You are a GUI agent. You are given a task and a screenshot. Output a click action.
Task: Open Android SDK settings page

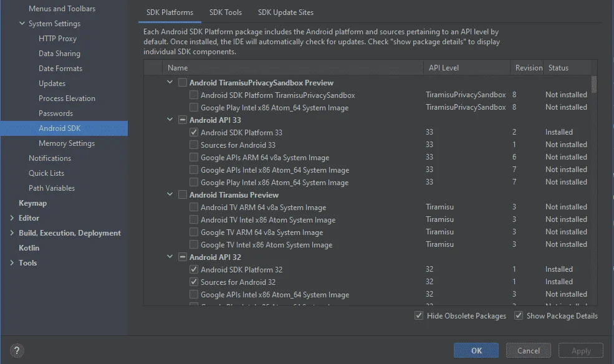(64, 128)
